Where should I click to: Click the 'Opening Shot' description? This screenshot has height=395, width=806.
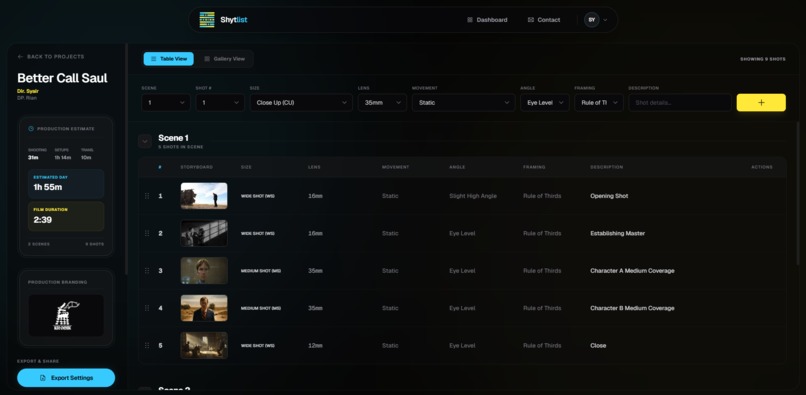point(609,196)
